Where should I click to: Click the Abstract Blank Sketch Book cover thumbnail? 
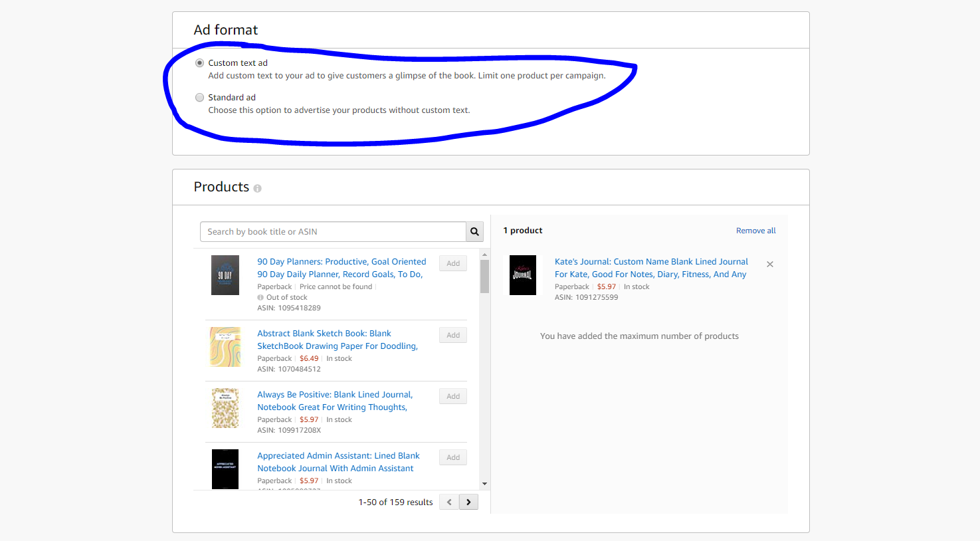pyautogui.click(x=225, y=347)
